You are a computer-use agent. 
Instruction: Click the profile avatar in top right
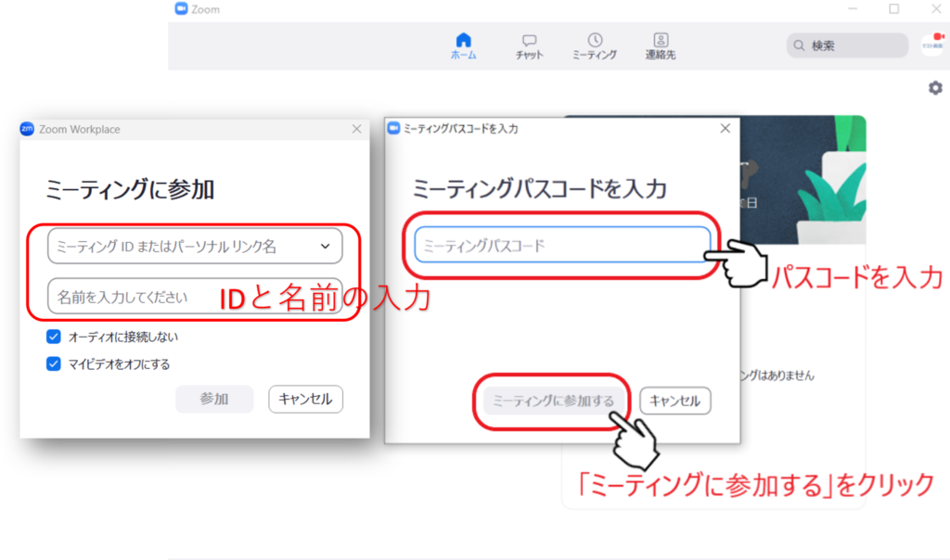click(x=931, y=45)
